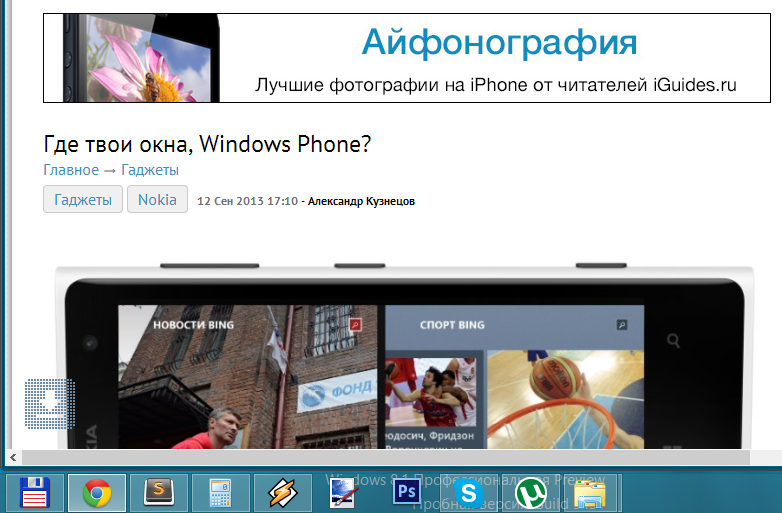Open uTorrent from the taskbar
Image resolution: width=782 pixels, height=513 pixels.
[x=531, y=493]
